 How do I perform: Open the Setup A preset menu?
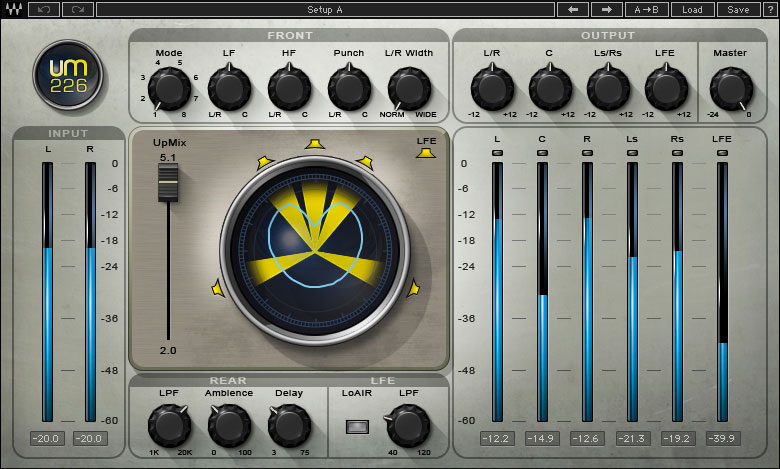coord(325,10)
